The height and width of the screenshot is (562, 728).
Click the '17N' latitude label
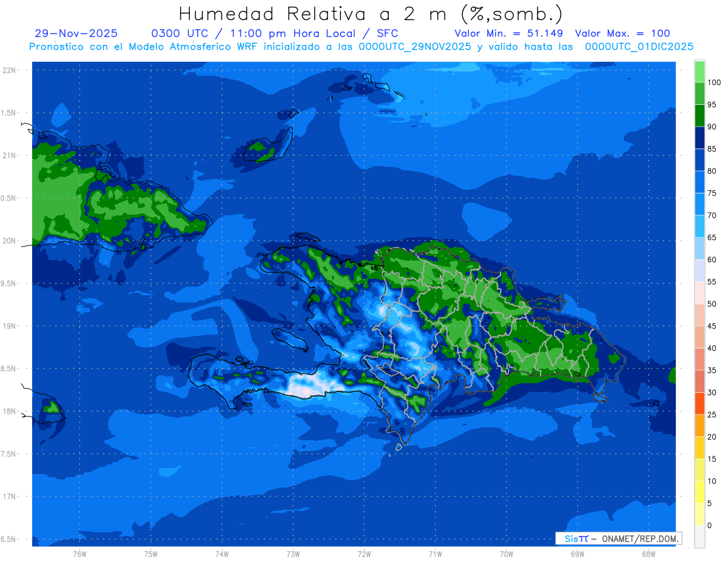click(x=10, y=497)
